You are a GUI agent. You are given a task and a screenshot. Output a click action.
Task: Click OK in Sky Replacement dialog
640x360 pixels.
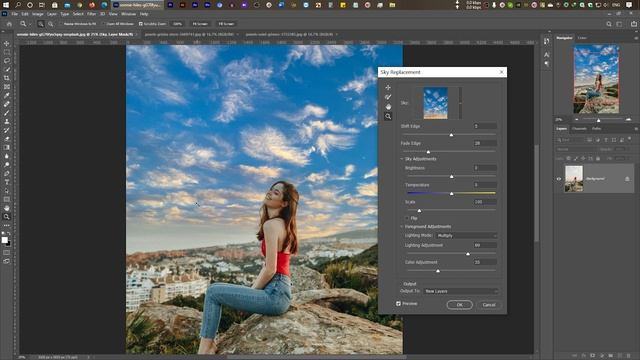(x=460, y=305)
